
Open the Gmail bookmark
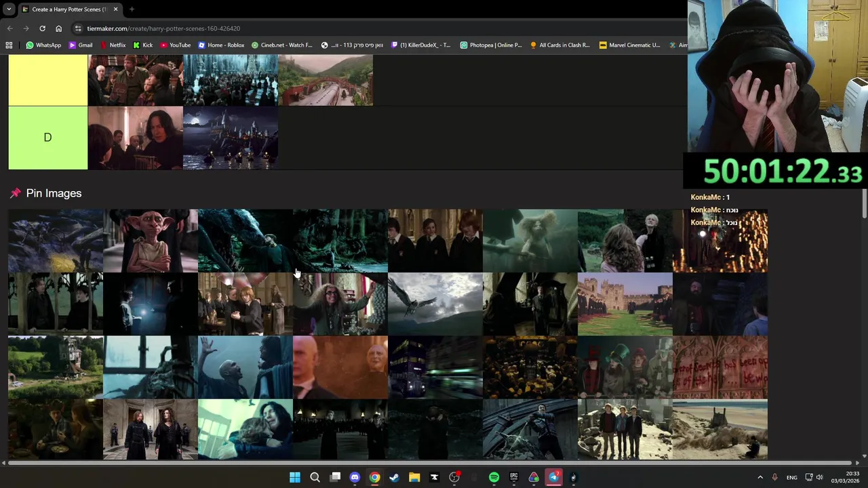click(x=80, y=45)
